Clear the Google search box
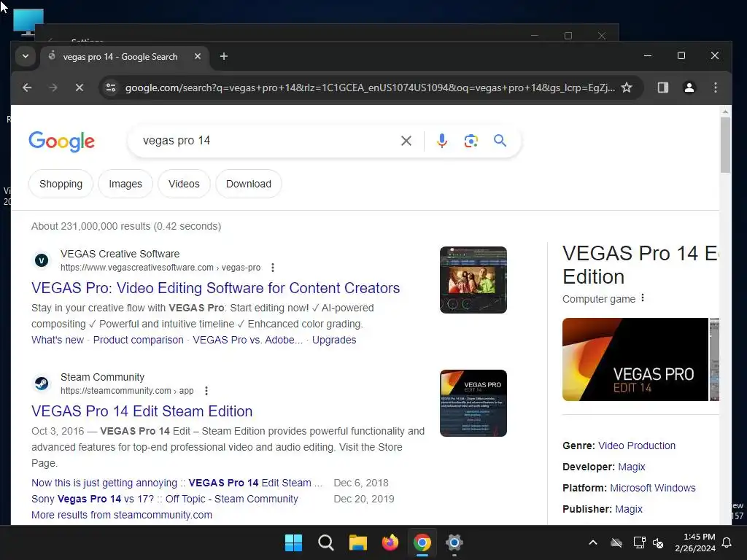 [406, 141]
